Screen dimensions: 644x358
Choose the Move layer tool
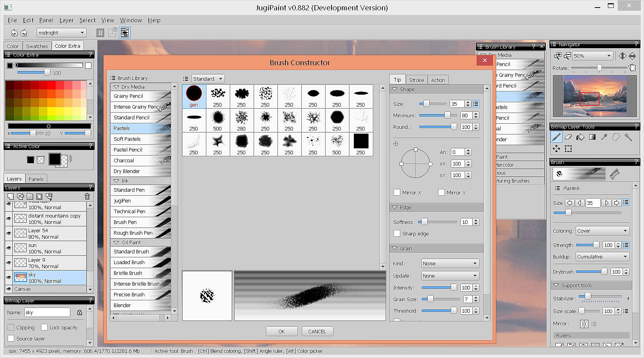point(556,149)
